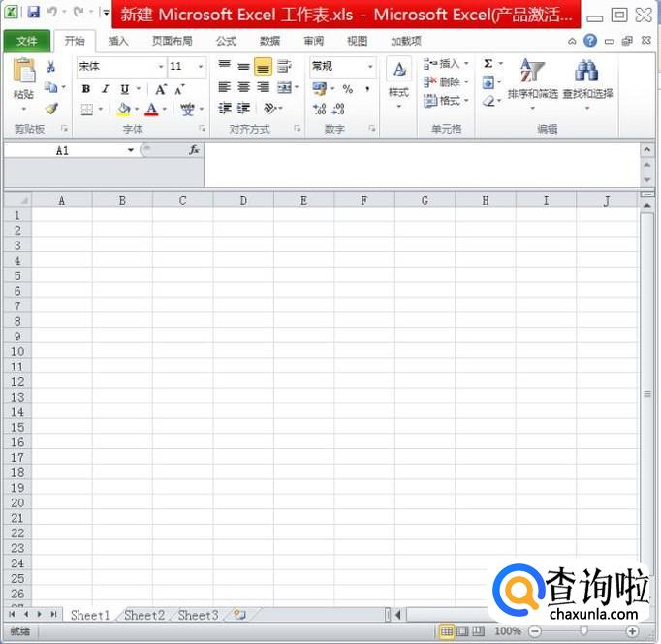Image resolution: width=661 pixels, height=644 pixels.
Task: Switch to Insert (插入) tab
Action: 118,41
